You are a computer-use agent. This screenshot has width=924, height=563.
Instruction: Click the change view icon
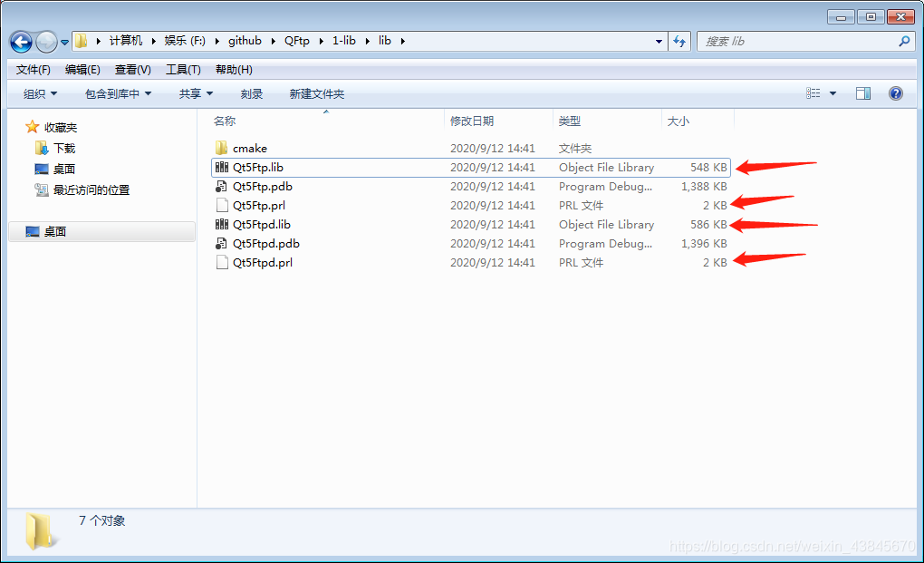pos(813,93)
